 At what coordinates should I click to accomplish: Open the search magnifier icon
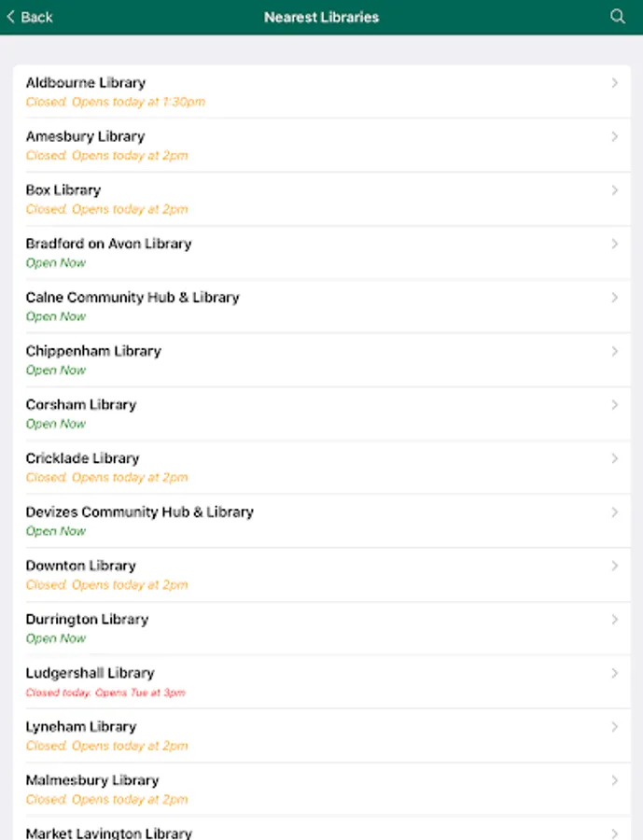click(617, 17)
